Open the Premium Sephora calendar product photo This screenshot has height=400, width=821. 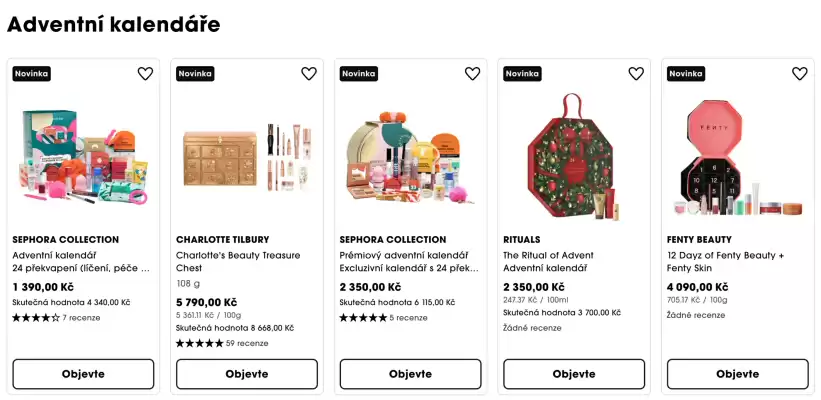410,157
